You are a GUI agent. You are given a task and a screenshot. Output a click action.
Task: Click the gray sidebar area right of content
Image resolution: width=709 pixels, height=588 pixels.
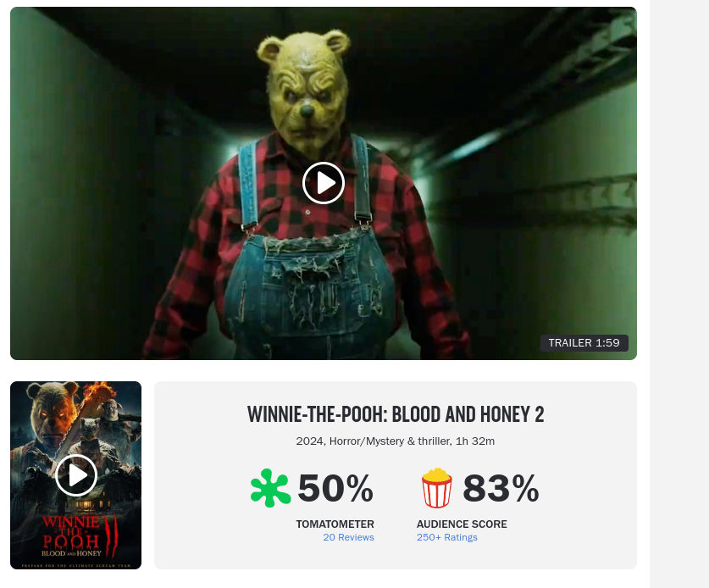pyautogui.click(x=679, y=294)
